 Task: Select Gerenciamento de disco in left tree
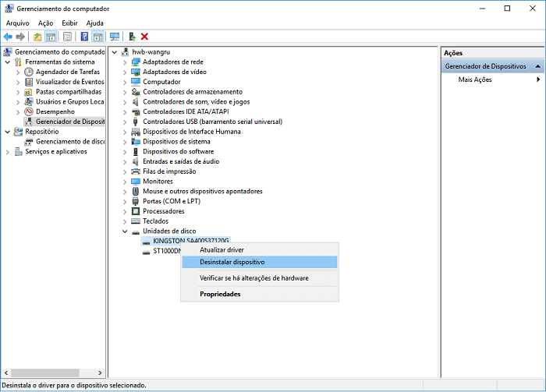(70, 142)
